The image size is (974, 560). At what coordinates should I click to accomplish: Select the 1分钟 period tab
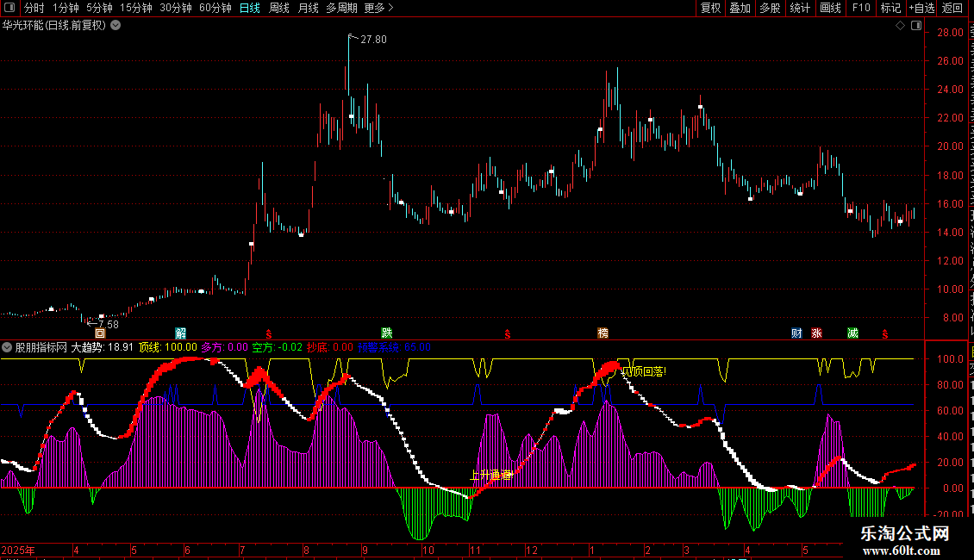point(66,8)
